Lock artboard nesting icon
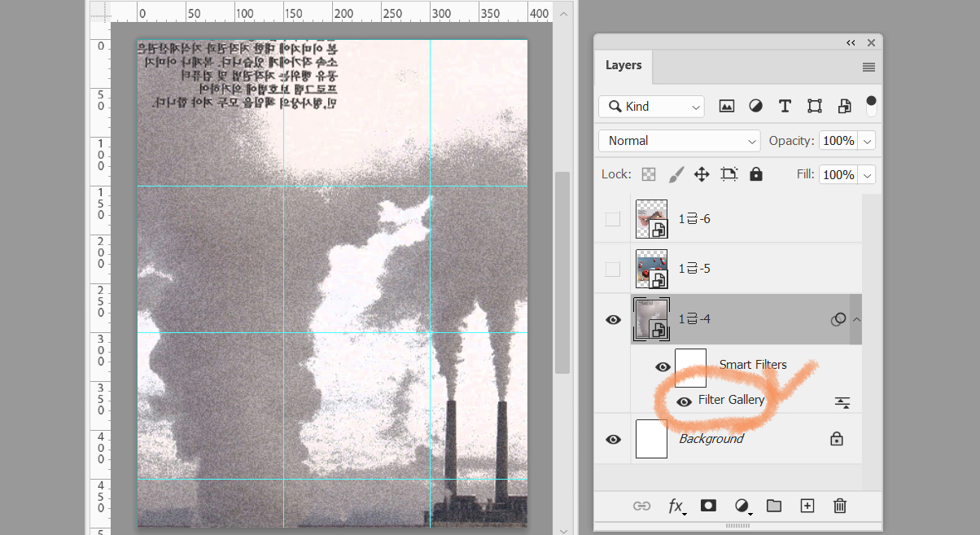The width and height of the screenshot is (980, 535). 728,174
